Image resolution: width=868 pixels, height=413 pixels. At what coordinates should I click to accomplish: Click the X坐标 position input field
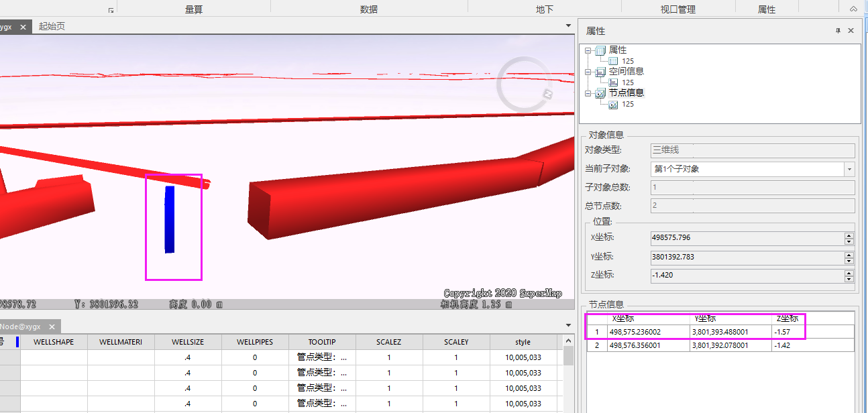click(x=747, y=238)
